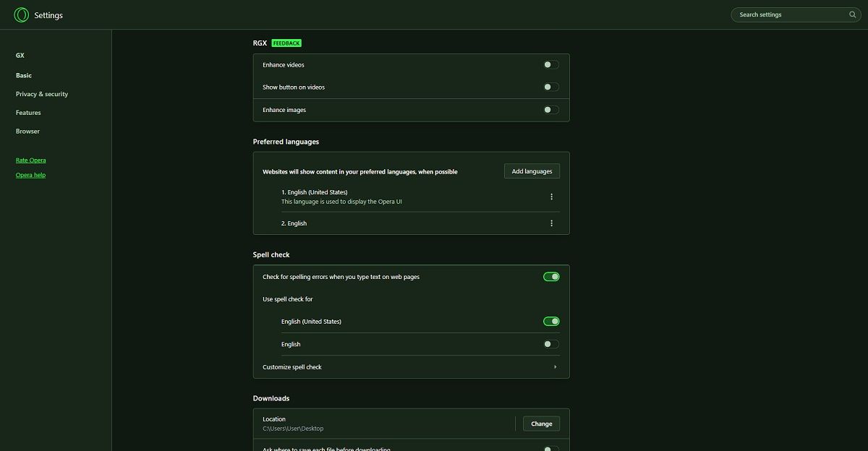The image size is (868, 451).
Task: Enable spell check for English
Action: point(550,344)
